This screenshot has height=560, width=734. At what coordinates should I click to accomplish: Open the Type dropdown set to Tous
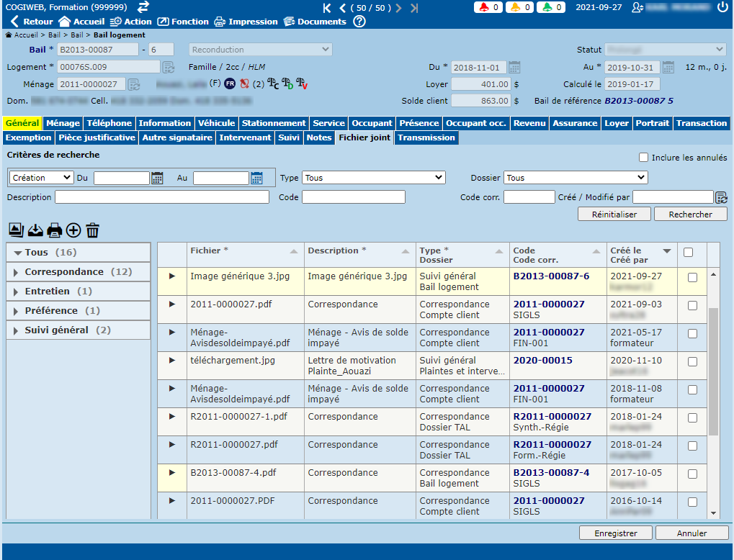pyautogui.click(x=374, y=178)
